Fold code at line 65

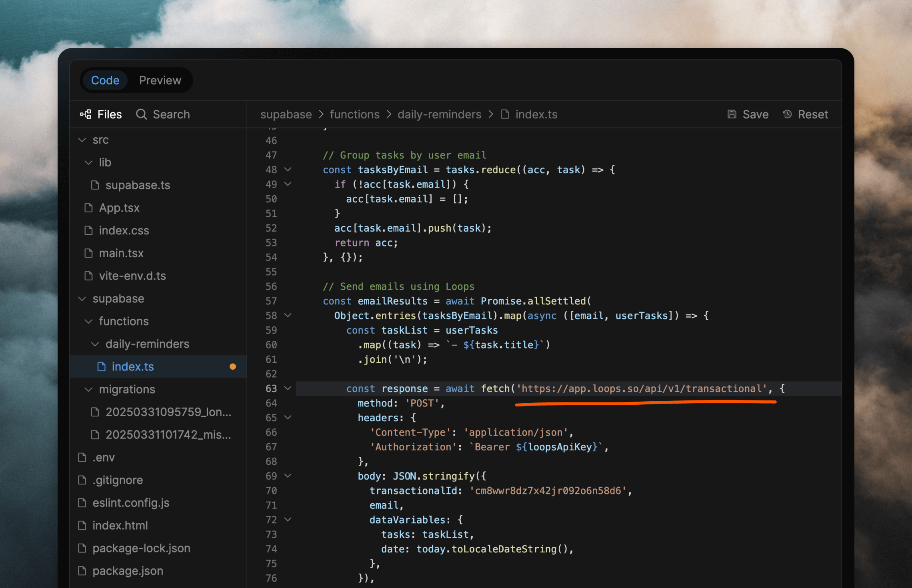288,417
